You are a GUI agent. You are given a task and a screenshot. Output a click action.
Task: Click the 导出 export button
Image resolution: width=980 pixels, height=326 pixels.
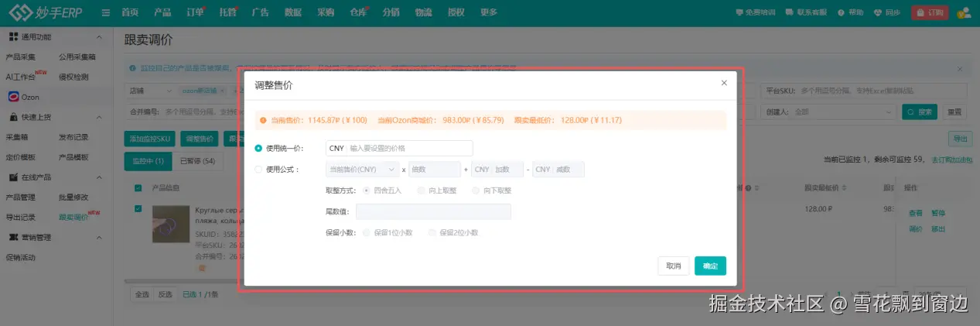pos(960,139)
